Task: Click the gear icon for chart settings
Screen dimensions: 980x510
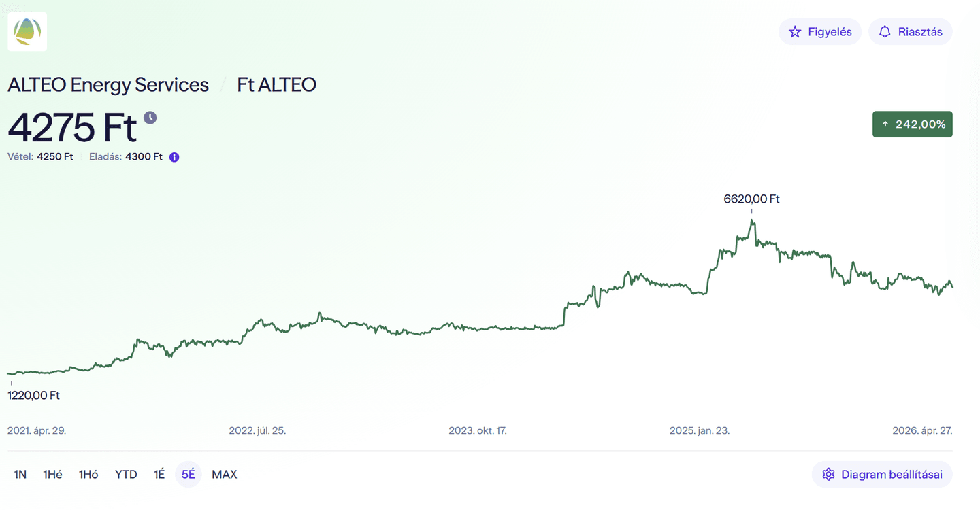Action: click(828, 475)
